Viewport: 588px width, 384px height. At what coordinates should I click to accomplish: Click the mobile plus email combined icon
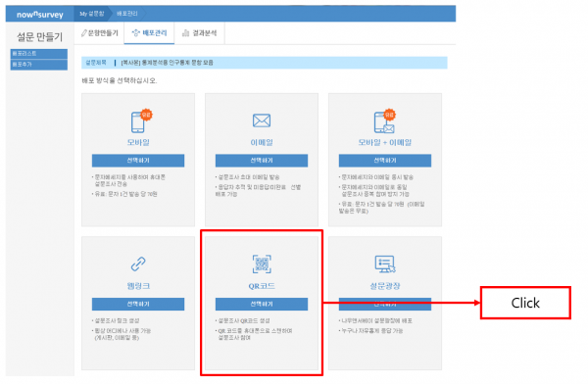pyautogui.click(x=384, y=122)
